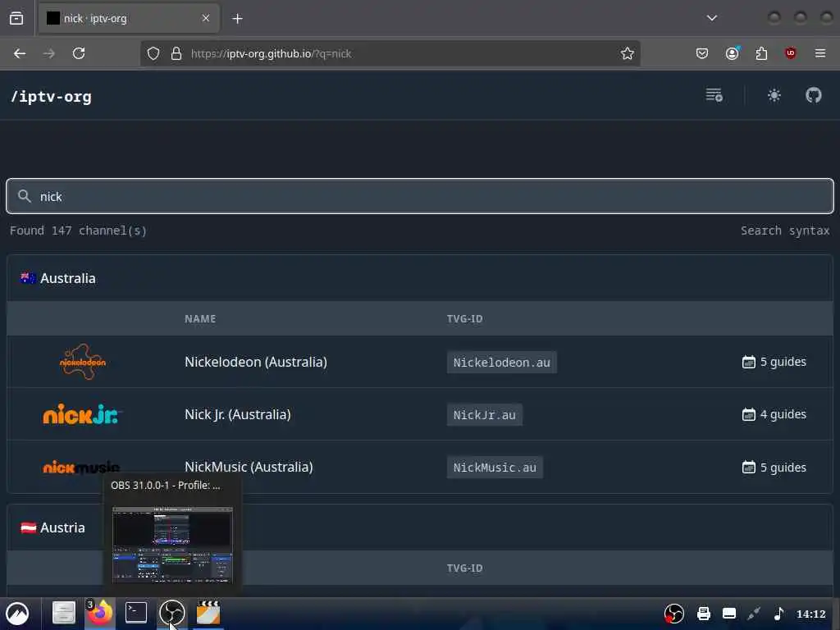Click the Found 147 channel(s) text
This screenshot has height=630, width=840.
click(x=78, y=231)
